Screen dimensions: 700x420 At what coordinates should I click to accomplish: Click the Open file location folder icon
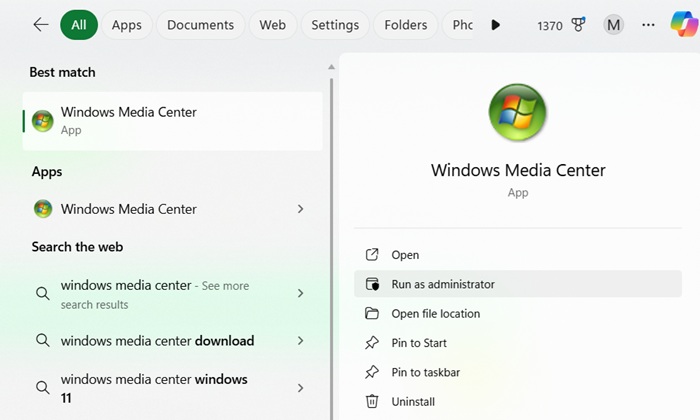coord(372,313)
